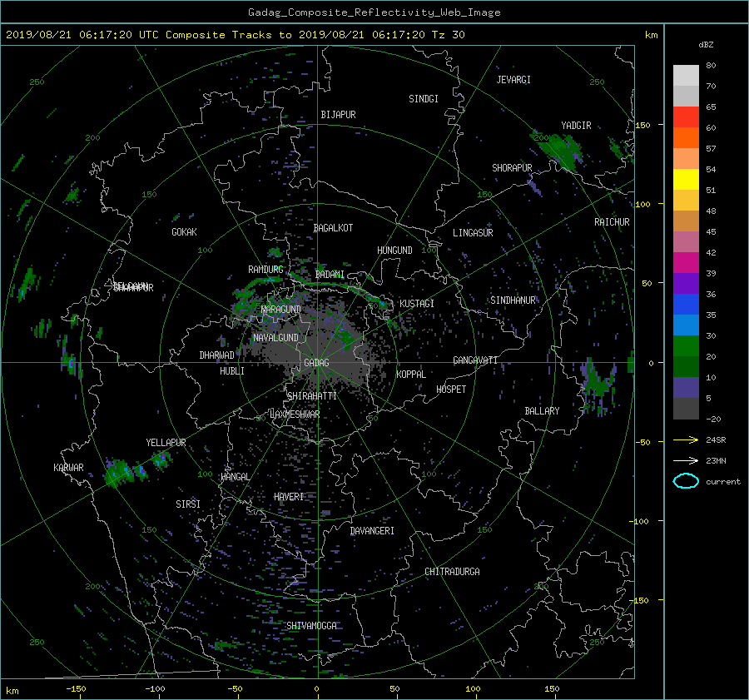
Task: Click the YADGIR city label
Action: 576,126
